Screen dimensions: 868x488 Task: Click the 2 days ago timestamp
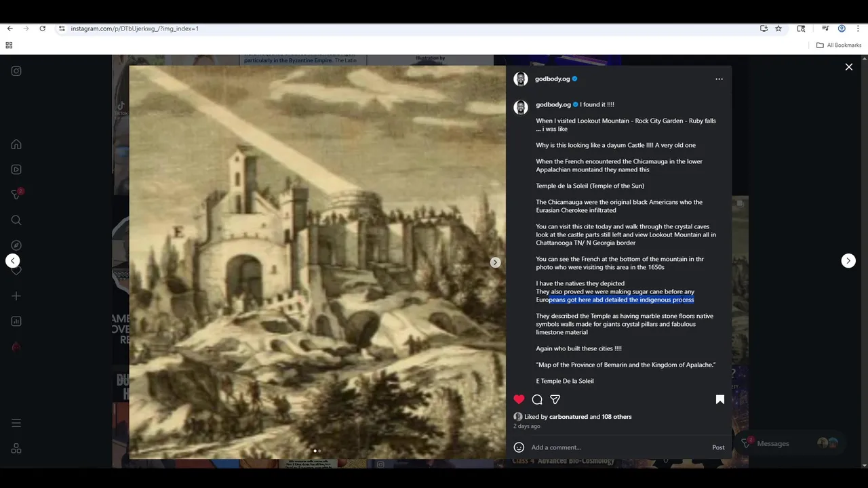point(527,426)
